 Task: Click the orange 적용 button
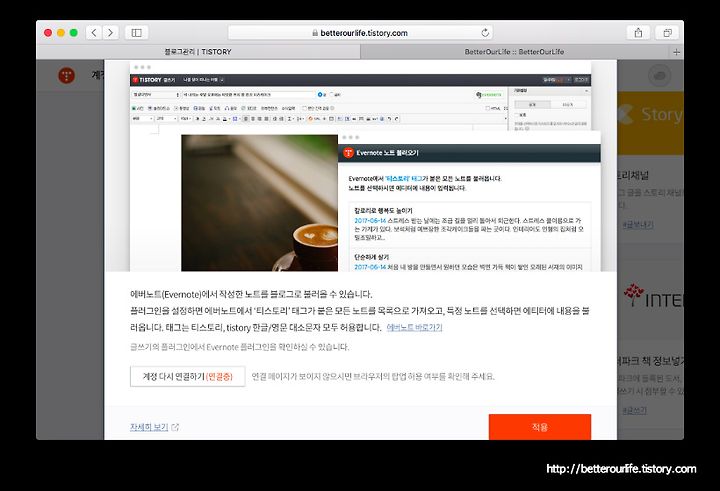click(x=540, y=427)
